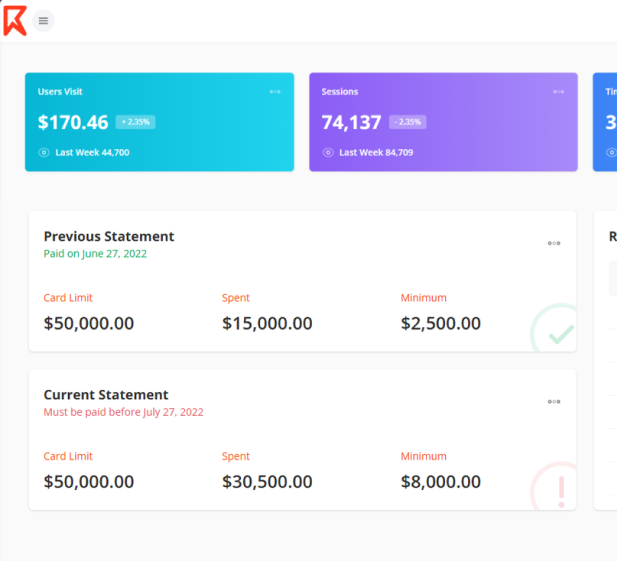Click 'Must be paid before July 27, 2022'
Screen dimensions: 617x561
click(x=123, y=412)
